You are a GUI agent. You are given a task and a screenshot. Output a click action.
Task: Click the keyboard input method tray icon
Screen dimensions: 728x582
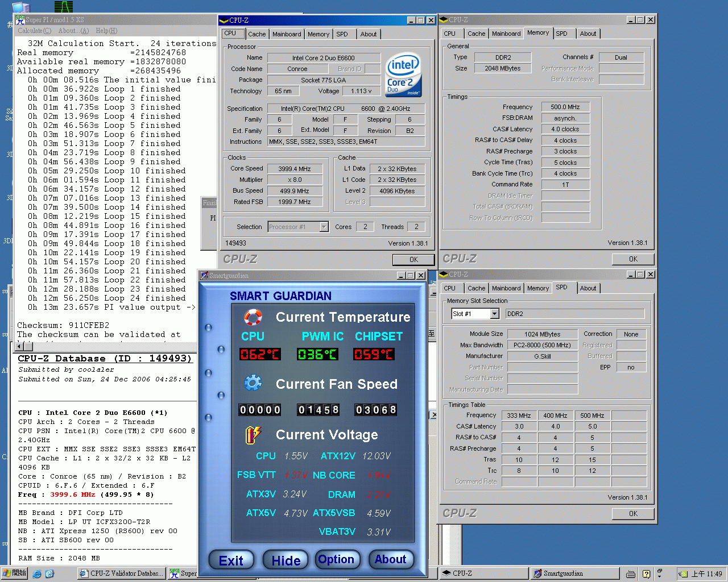[631, 574]
